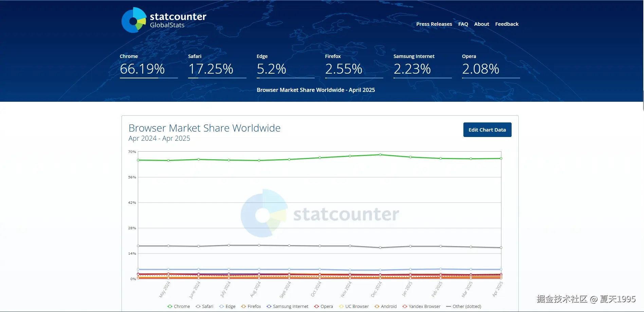Click the Apr 2025 x-axis label
The image size is (644, 312).
[x=498, y=289]
